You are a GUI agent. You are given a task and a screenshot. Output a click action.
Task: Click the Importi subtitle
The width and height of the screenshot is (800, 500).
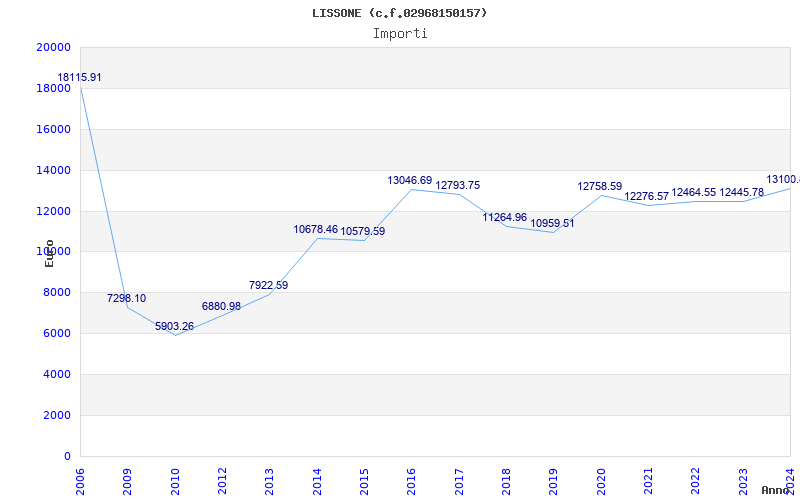click(x=400, y=34)
